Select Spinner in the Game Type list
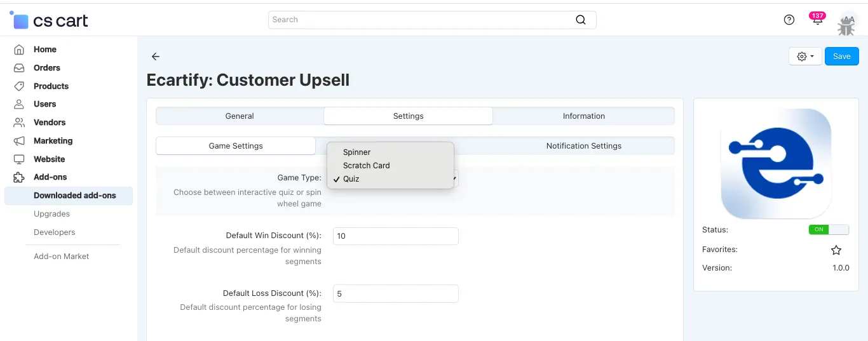This screenshot has height=341, width=868. click(391, 152)
